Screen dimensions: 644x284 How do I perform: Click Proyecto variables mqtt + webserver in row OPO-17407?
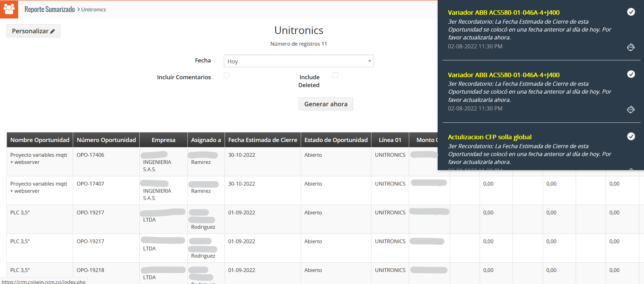39,187
